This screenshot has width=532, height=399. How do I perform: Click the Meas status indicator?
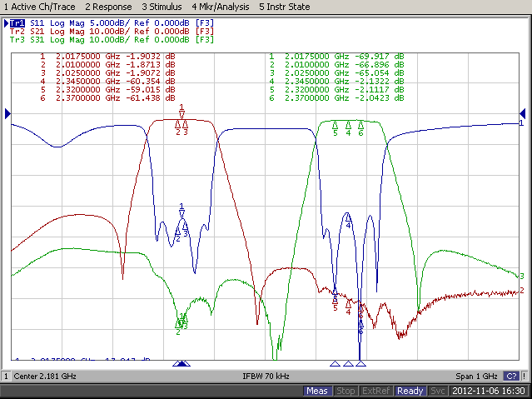click(x=317, y=392)
